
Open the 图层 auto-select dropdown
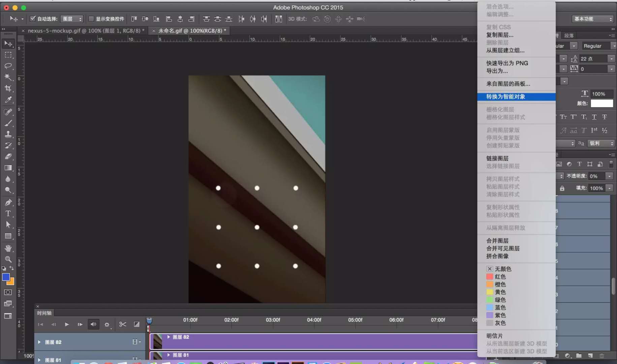(72, 19)
